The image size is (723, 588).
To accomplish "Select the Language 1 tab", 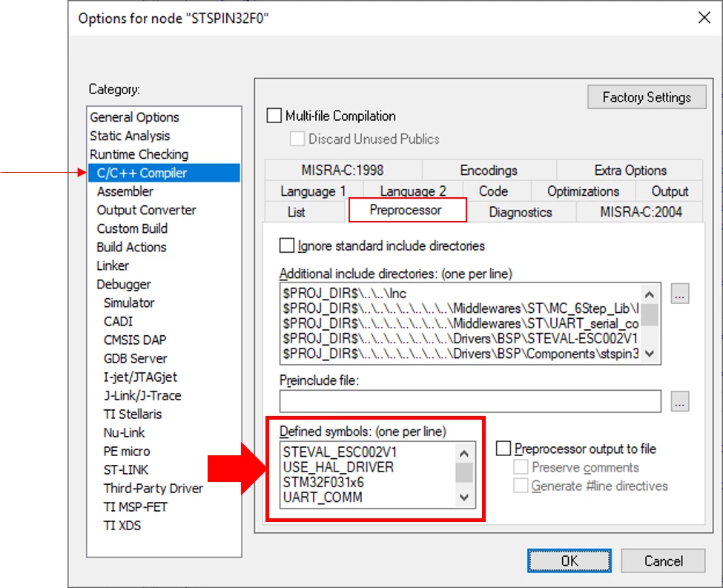I will pyautogui.click(x=313, y=191).
